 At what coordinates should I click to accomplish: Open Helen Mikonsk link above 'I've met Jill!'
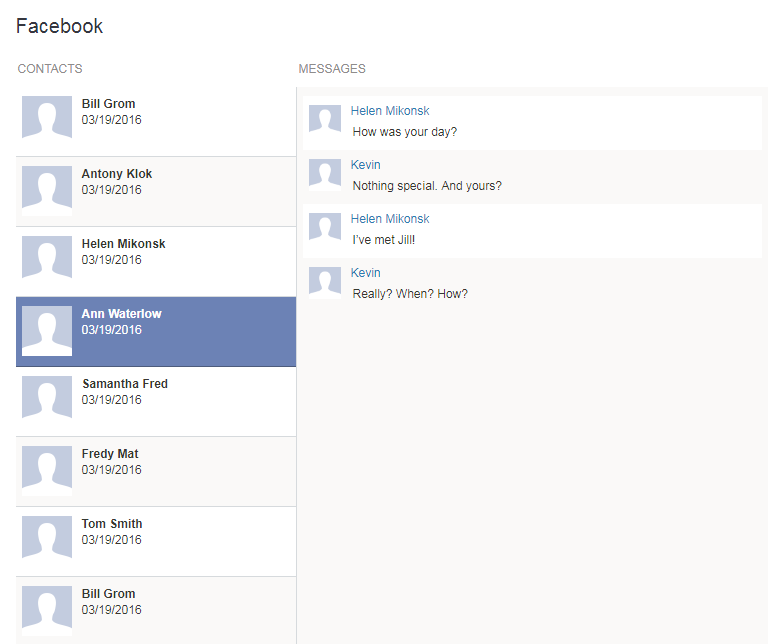coord(390,219)
